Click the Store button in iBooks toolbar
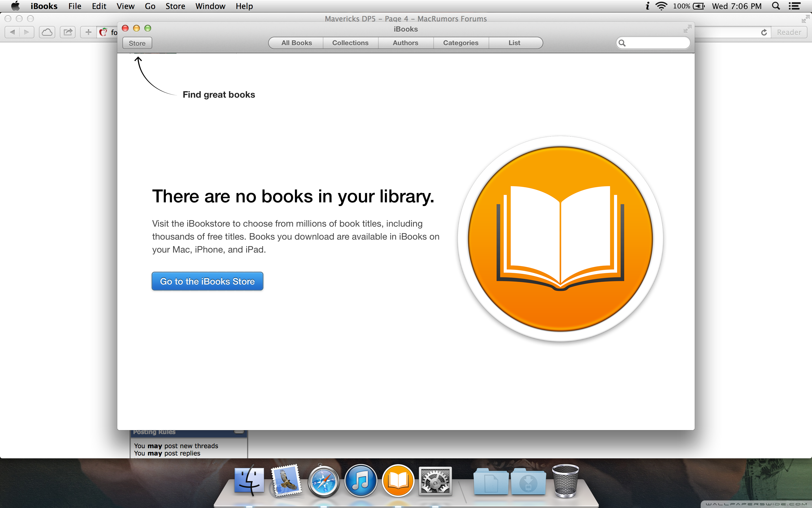This screenshot has width=812, height=508. coord(137,43)
